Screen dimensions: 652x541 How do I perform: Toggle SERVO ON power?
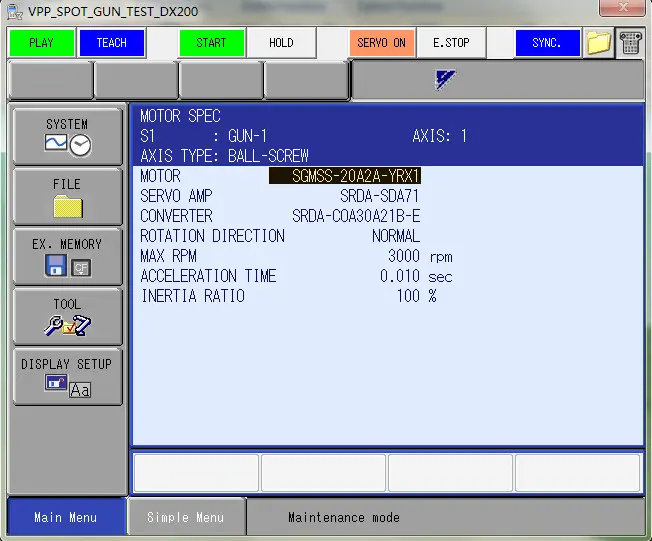pos(381,43)
